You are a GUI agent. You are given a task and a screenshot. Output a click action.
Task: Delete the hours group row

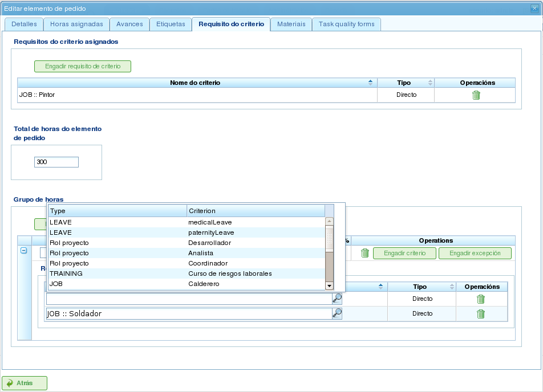[x=365, y=253]
